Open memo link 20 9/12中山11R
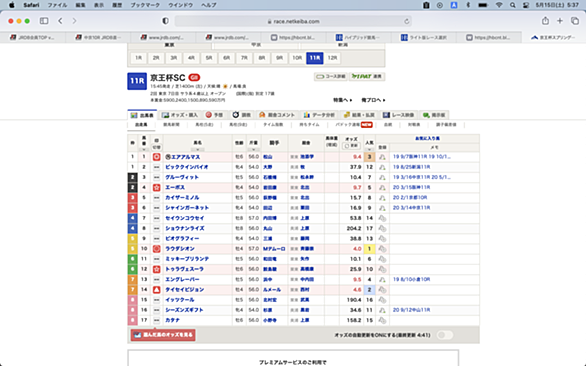 click(x=411, y=310)
